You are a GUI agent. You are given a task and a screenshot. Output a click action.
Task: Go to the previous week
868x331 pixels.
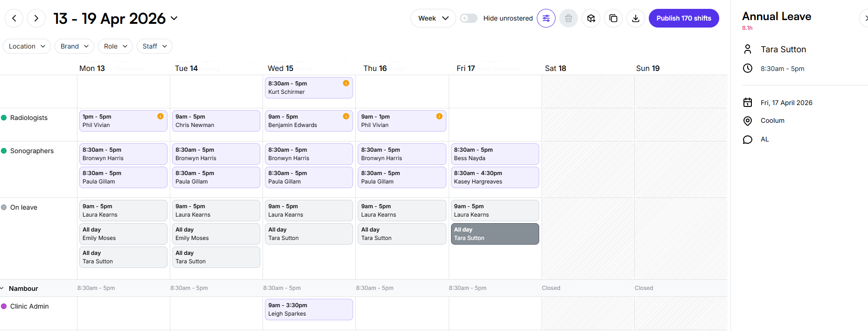point(14,18)
